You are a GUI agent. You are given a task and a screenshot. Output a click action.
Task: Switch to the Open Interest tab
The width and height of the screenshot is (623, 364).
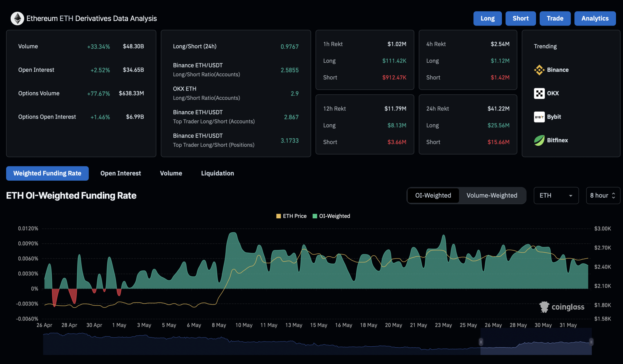point(120,173)
